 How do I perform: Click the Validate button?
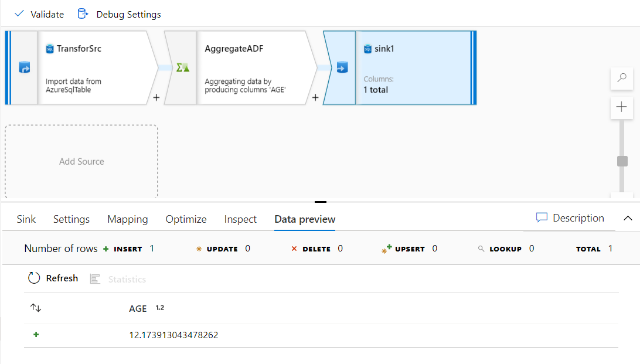click(x=39, y=13)
